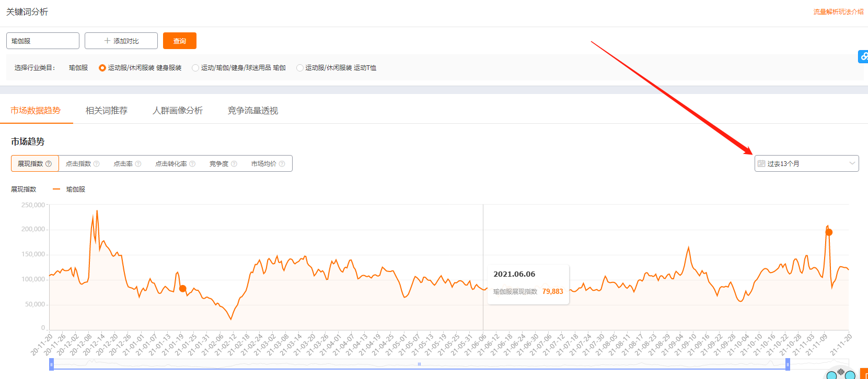This screenshot has height=379, width=868.
Task: Select 运动/瑜伽/健身/球迷用品 瑜伽 radio option
Action: pos(239,68)
